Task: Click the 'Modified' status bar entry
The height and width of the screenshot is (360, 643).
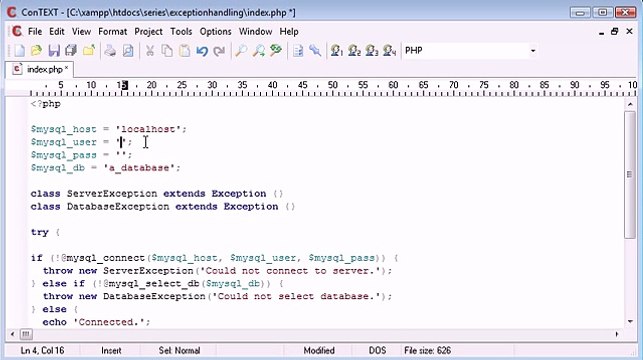Action: point(319,351)
